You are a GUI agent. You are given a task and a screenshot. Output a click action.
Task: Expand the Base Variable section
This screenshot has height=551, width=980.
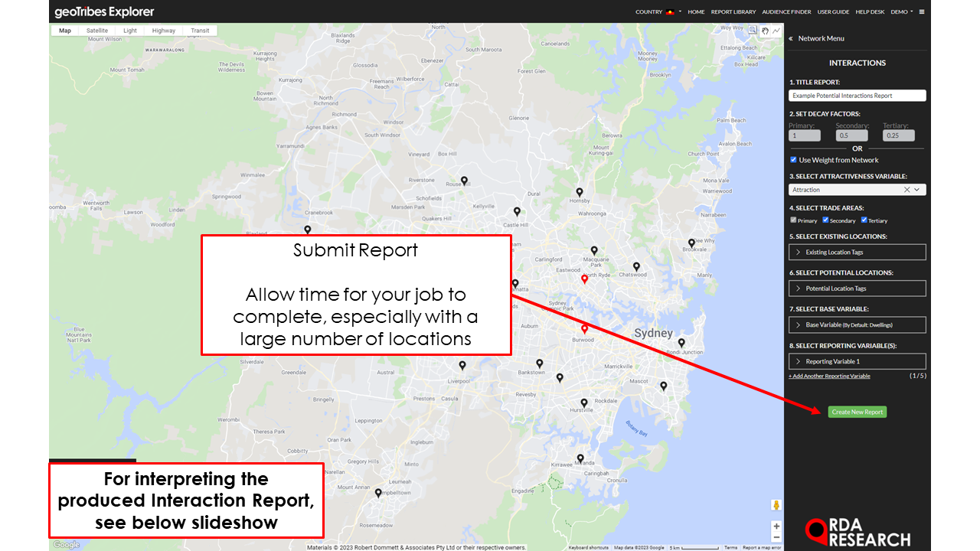click(857, 324)
